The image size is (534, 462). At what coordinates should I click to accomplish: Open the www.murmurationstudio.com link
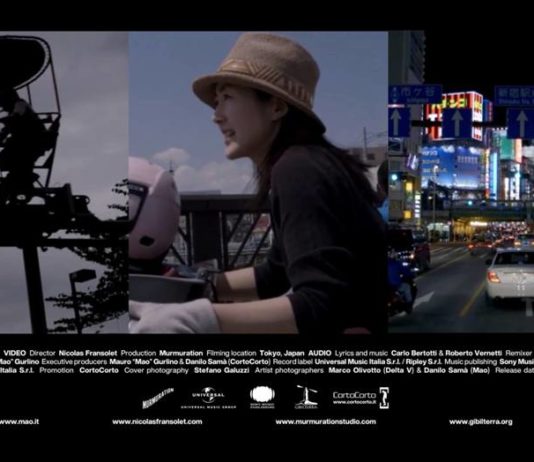click(326, 421)
